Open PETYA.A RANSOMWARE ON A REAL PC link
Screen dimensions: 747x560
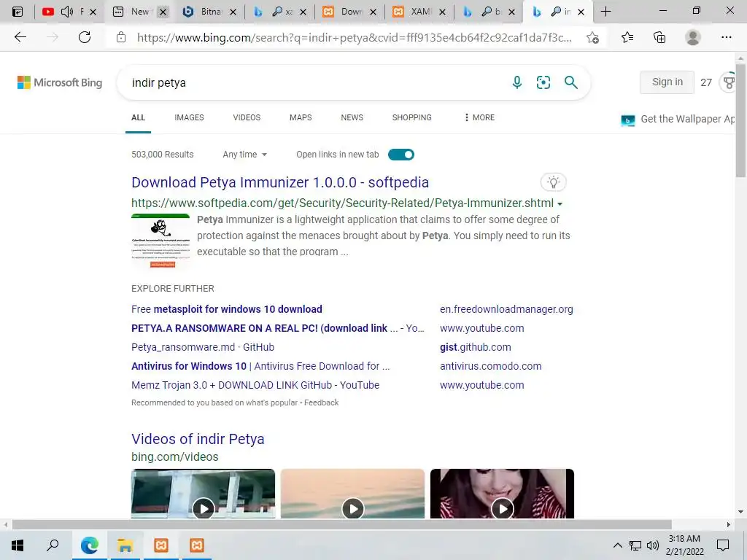pos(277,328)
